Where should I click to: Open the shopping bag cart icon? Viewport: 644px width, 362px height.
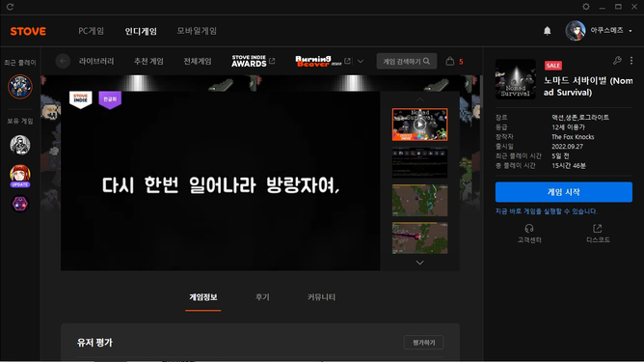coord(450,61)
